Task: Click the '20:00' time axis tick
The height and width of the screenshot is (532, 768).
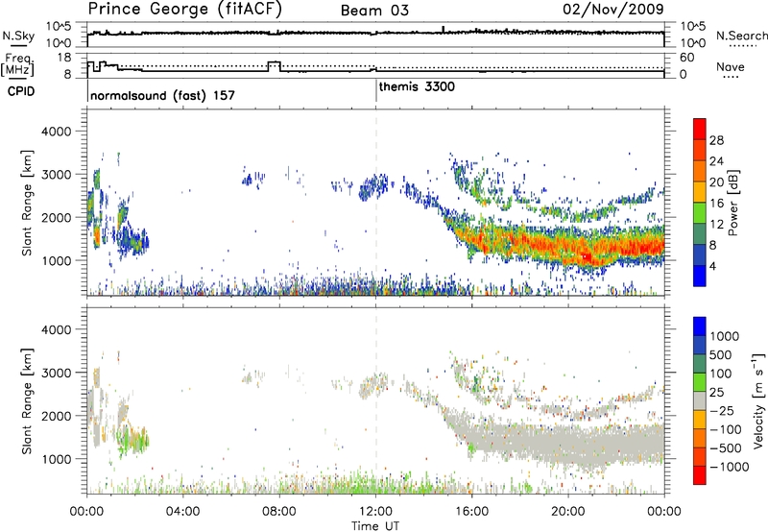Action: 568,512
